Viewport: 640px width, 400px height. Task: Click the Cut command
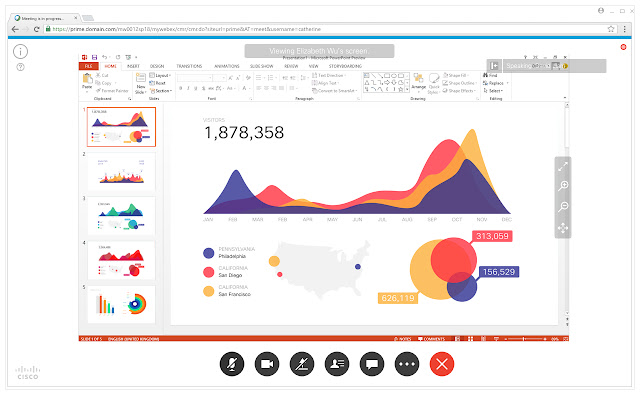[102, 76]
